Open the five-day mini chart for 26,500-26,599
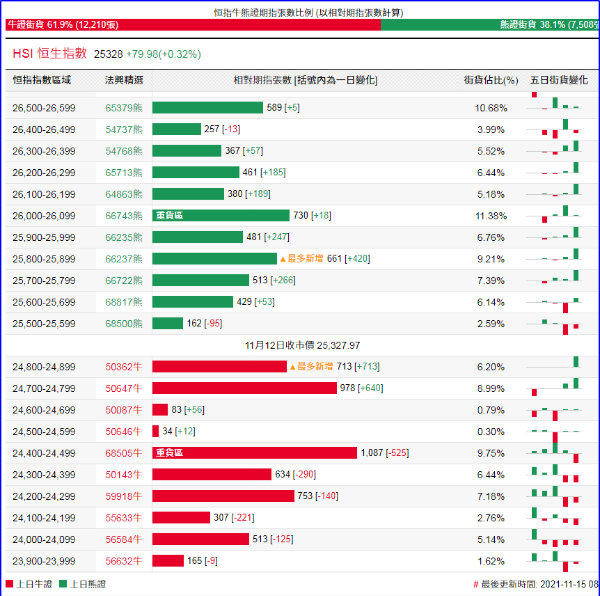 [x=559, y=107]
